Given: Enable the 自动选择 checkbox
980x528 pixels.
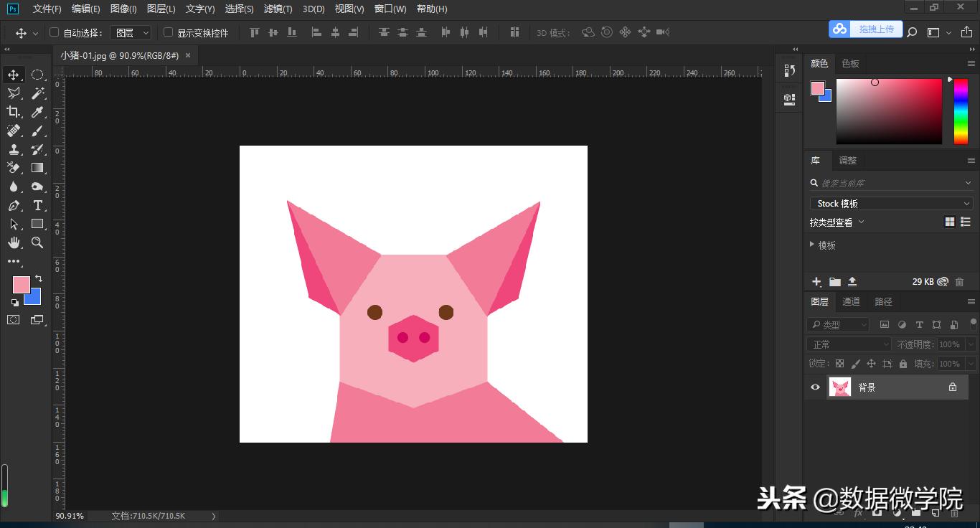Looking at the screenshot, I should pos(54,32).
